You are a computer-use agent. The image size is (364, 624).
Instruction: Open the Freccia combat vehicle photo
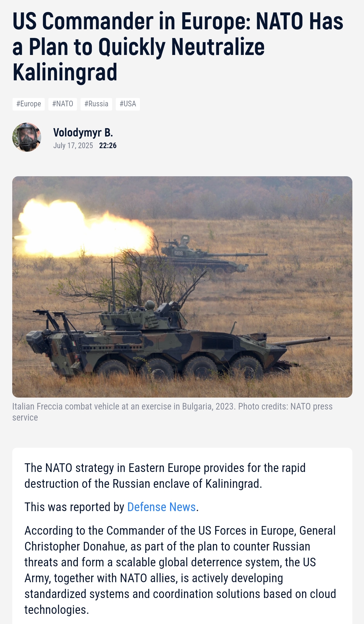coord(182,287)
